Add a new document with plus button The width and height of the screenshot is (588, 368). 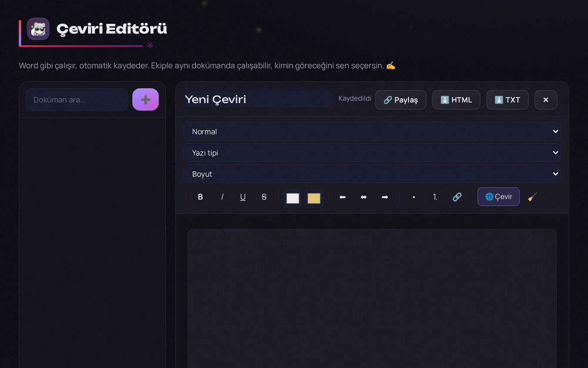pos(146,100)
